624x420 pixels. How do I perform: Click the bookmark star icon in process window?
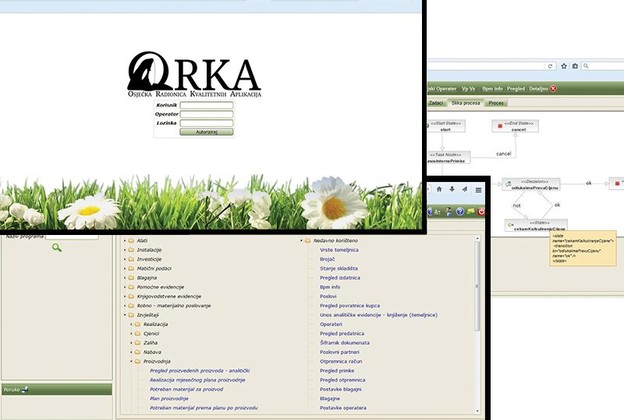click(x=564, y=66)
